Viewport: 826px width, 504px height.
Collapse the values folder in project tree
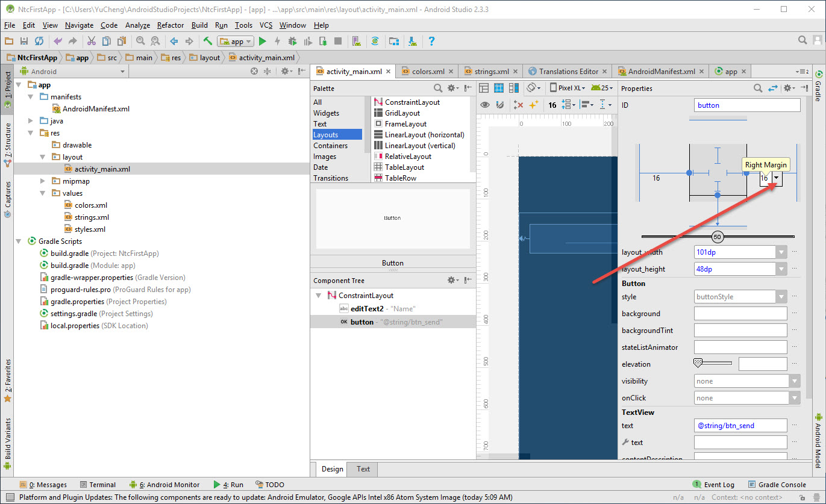(43, 193)
